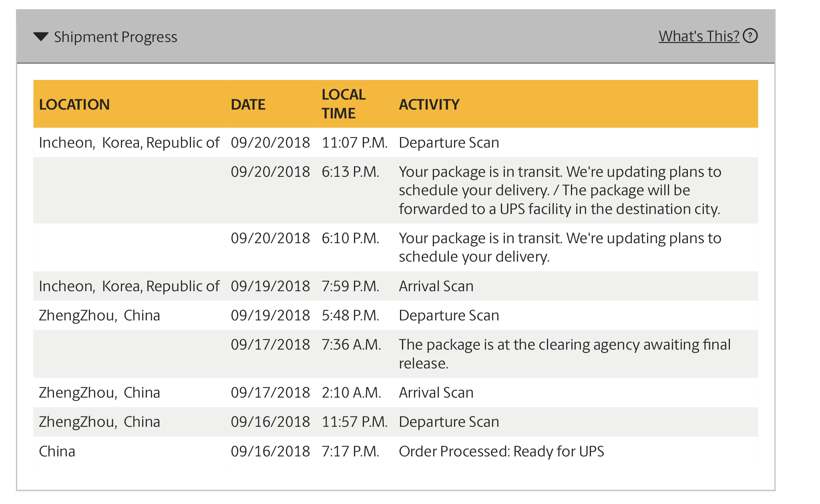Click the Shipment Progress heading
The height and width of the screenshot is (504, 820).
coord(115,37)
